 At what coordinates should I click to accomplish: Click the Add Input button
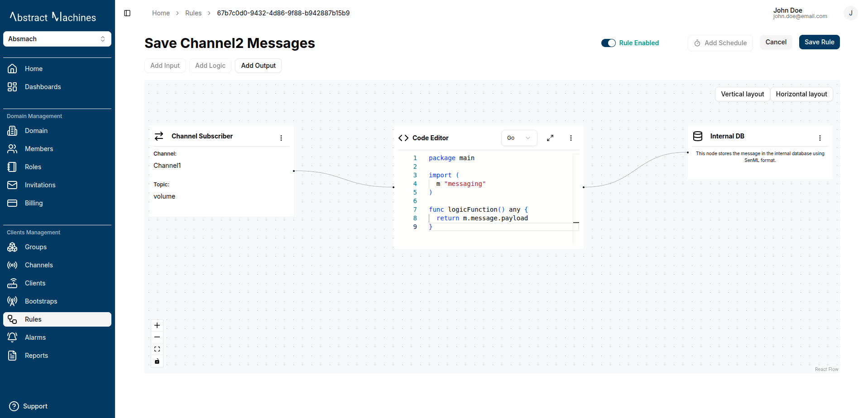165,66
